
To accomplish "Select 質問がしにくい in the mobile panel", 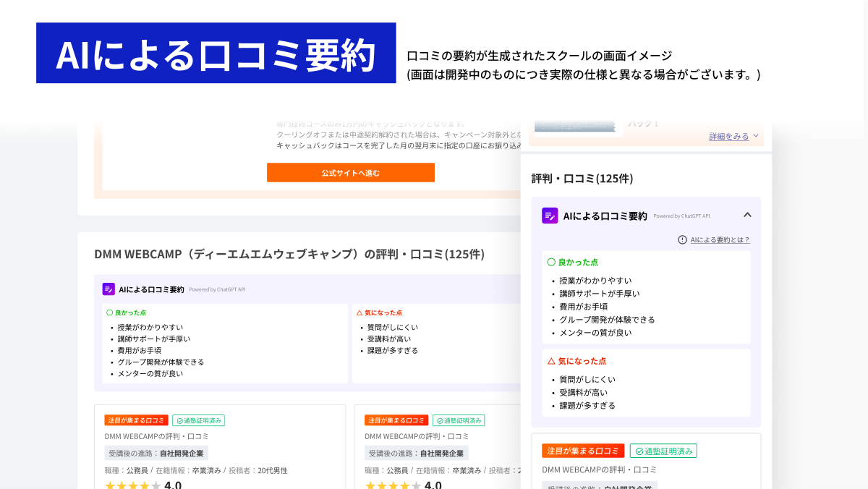I will 587,379.
